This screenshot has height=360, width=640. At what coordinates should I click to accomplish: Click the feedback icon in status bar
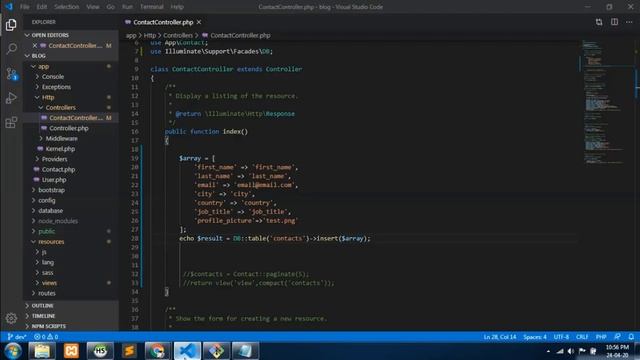click(x=617, y=337)
